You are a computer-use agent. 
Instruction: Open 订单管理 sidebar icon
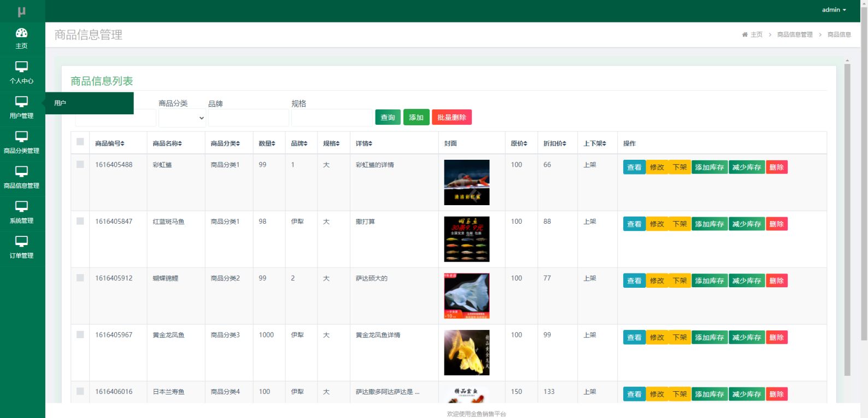21,242
